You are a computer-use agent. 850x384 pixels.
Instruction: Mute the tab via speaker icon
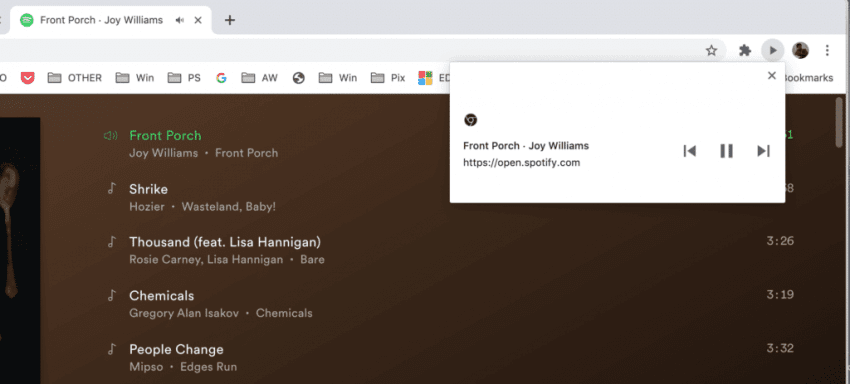click(x=180, y=20)
